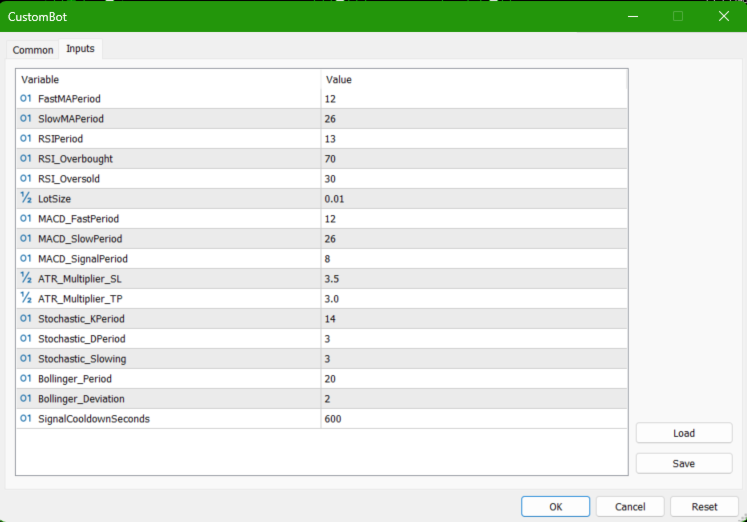Image resolution: width=747 pixels, height=522 pixels.
Task: Click the integer icon beside Stochastic_DPeriod
Action: pyautogui.click(x=26, y=339)
